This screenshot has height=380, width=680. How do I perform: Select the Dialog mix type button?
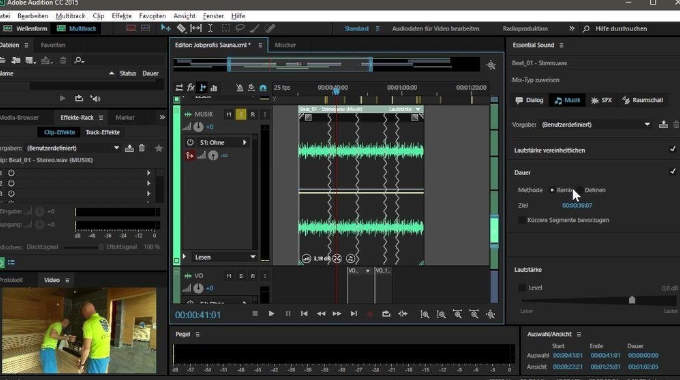tap(529, 100)
